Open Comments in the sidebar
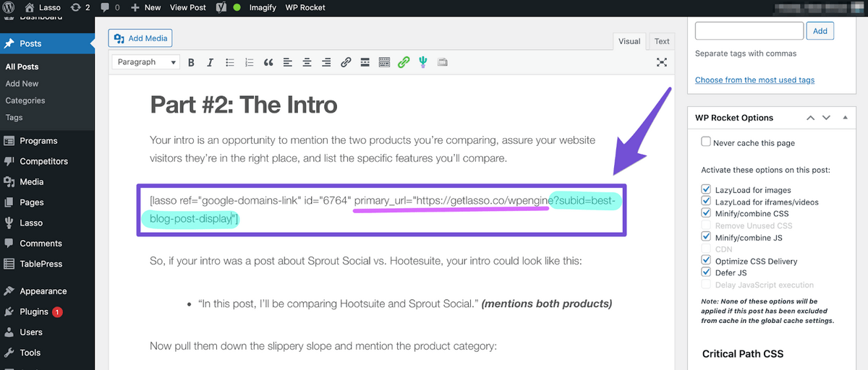This screenshot has width=868, height=370. [47, 244]
